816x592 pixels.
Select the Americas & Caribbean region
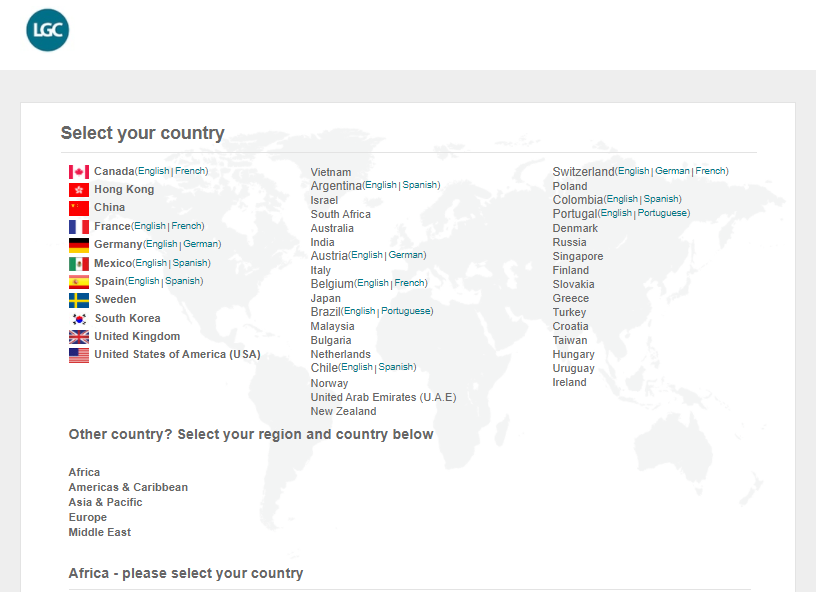[128, 487]
